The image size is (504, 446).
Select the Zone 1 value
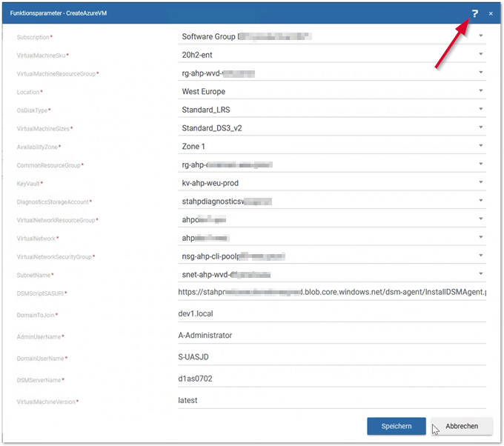[193, 147]
